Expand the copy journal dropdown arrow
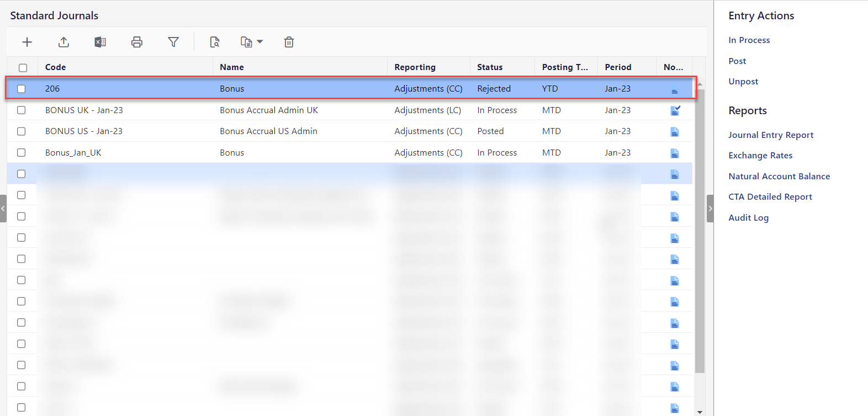The height and width of the screenshot is (416, 868). click(260, 42)
